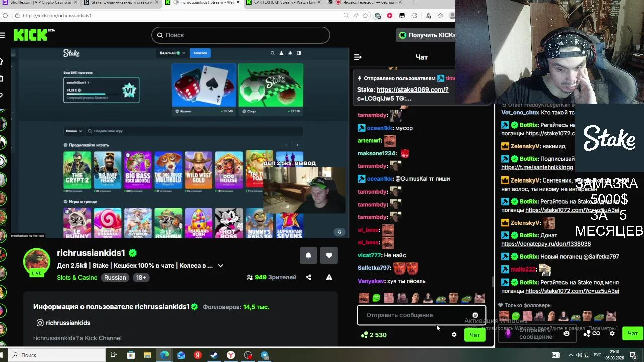Open Telegram from the taskbar
This screenshot has width=644, height=362.
265,355
